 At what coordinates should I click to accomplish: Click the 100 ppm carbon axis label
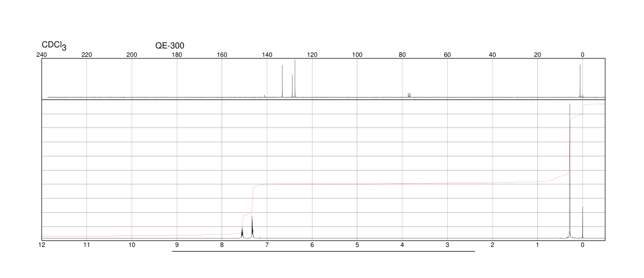[357, 55]
